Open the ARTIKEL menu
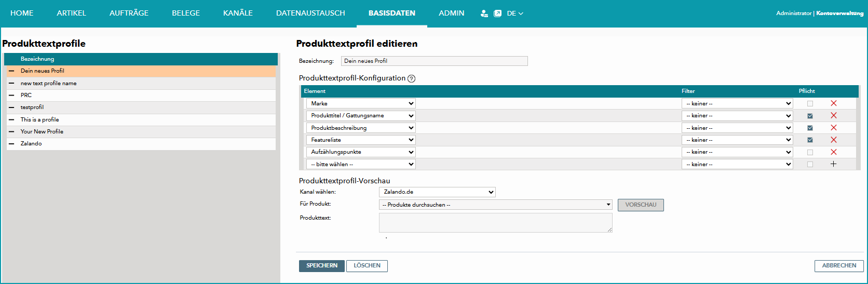The height and width of the screenshot is (284, 868). point(72,13)
